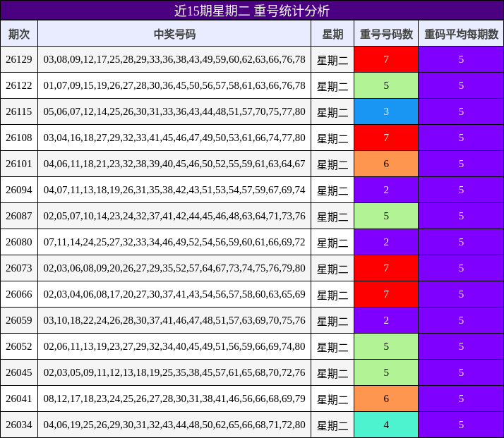Click '星期二' in row 26073
This screenshot has height=438, width=504.
tap(332, 269)
